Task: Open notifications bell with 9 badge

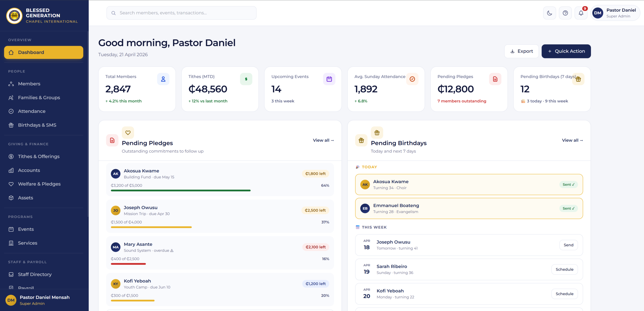Action: click(x=581, y=13)
